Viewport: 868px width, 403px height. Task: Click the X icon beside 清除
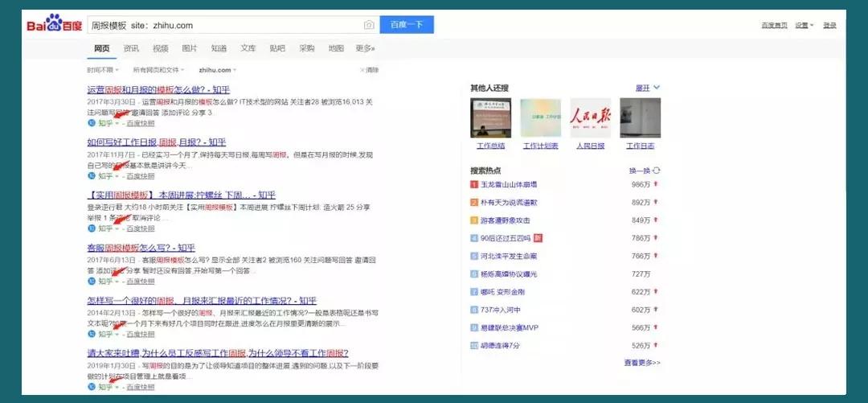tap(362, 70)
